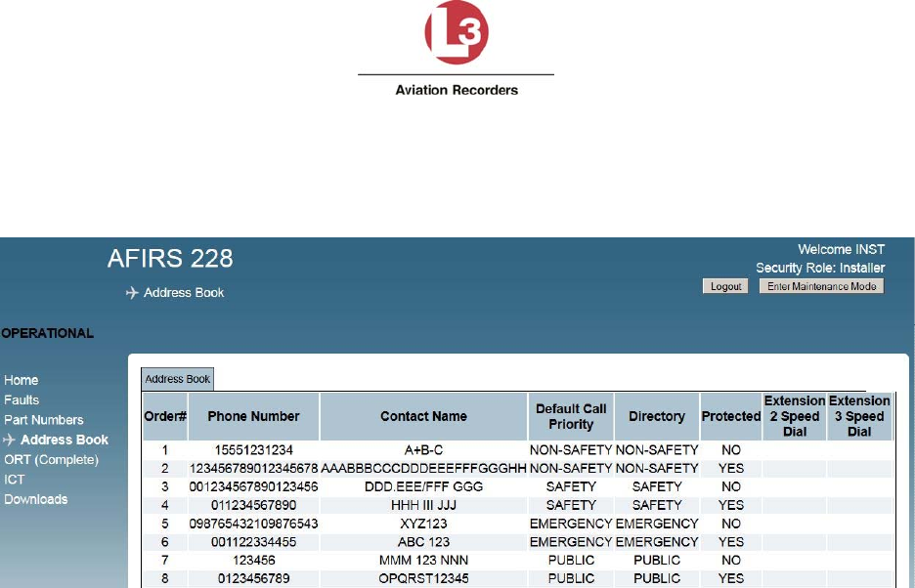Click the AFIRS 228 title

coord(170,259)
